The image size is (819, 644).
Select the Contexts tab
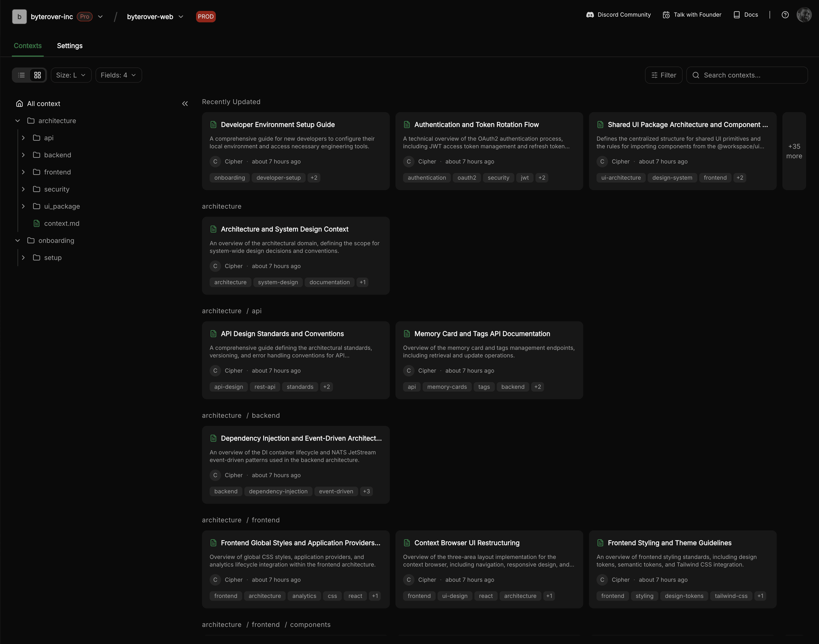click(x=28, y=46)
